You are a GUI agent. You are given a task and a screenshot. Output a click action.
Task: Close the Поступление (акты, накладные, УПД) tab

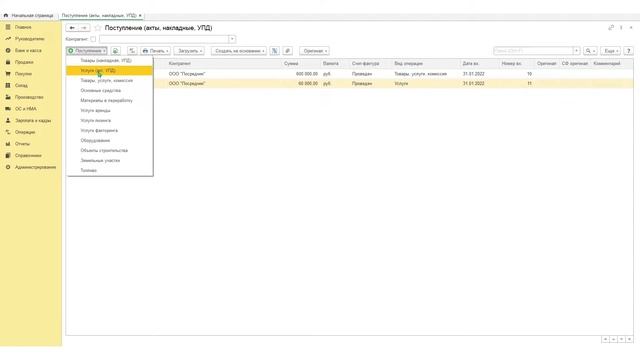(140, 16)
